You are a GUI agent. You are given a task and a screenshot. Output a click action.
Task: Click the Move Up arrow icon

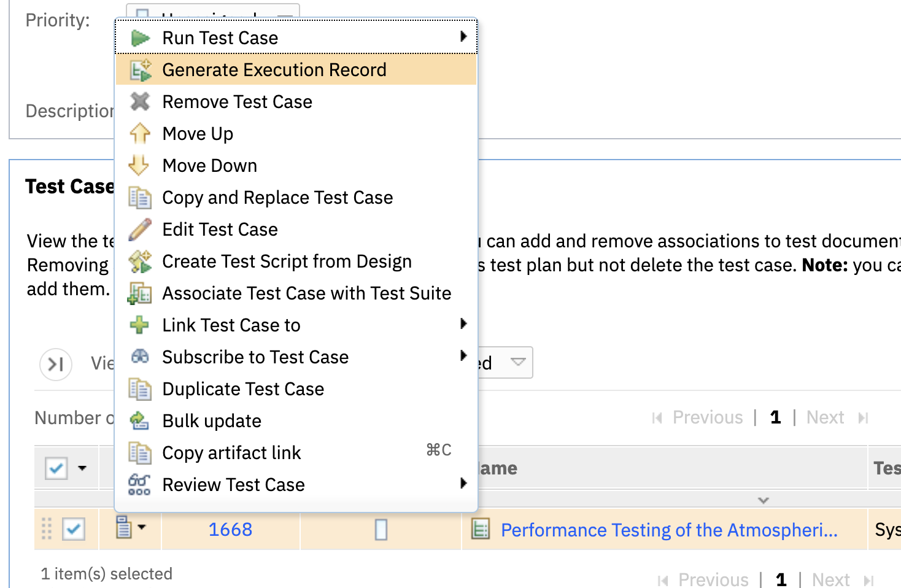(x=140, y=133)
